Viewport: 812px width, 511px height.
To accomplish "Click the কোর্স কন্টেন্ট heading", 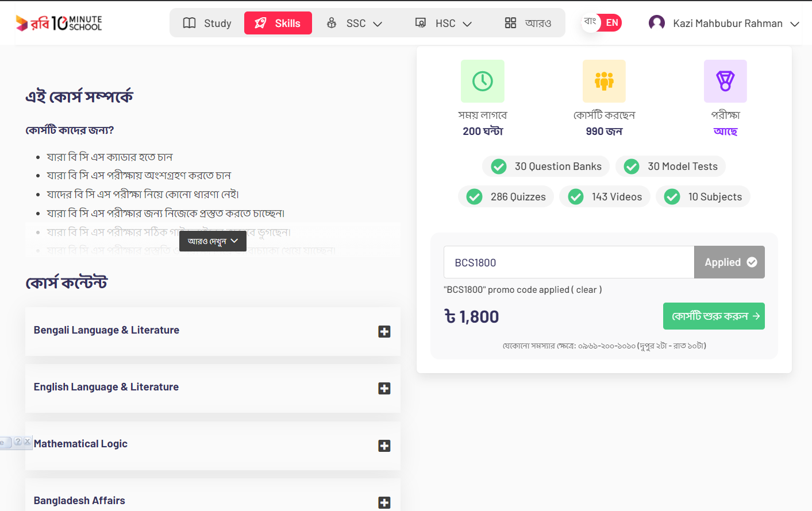I will point(67,282).
